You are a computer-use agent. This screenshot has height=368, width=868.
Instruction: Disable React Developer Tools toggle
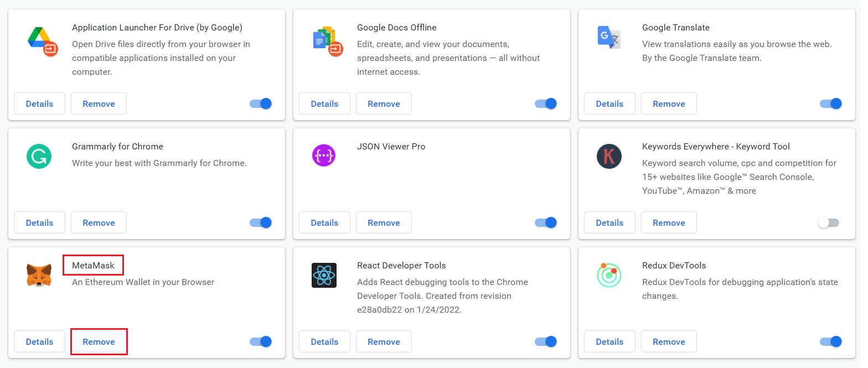pyautogui.click(x=546, y=341)
